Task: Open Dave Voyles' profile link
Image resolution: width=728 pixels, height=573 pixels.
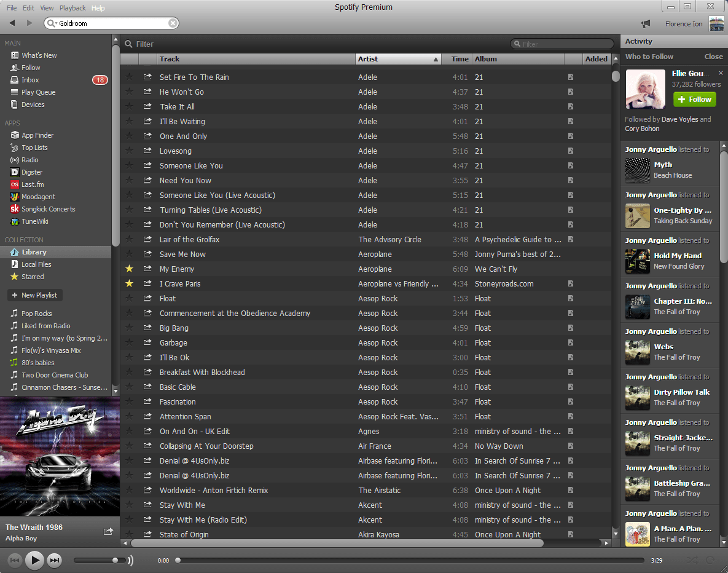Action: point(679,119)
